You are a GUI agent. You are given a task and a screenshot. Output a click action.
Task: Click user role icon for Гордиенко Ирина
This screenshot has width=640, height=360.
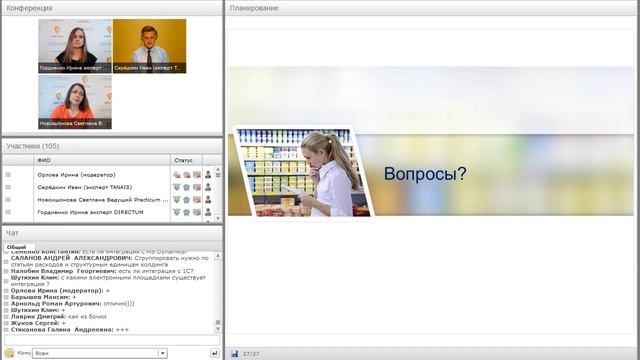208,212
